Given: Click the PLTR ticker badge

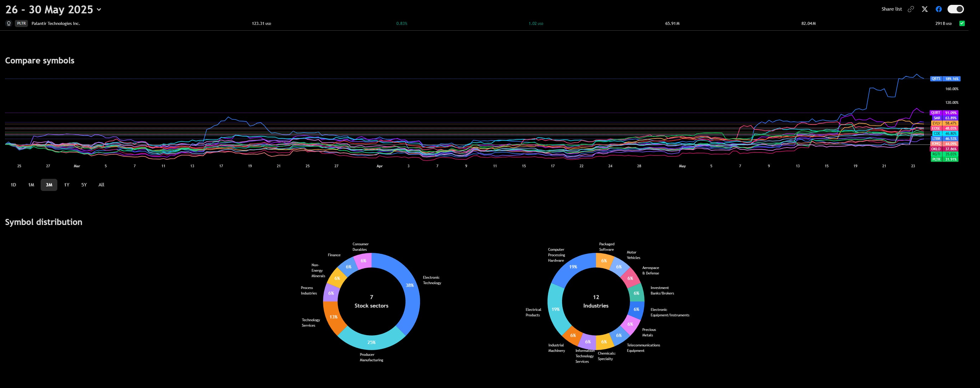Looking at the screenshot, I should pos(21,24).
